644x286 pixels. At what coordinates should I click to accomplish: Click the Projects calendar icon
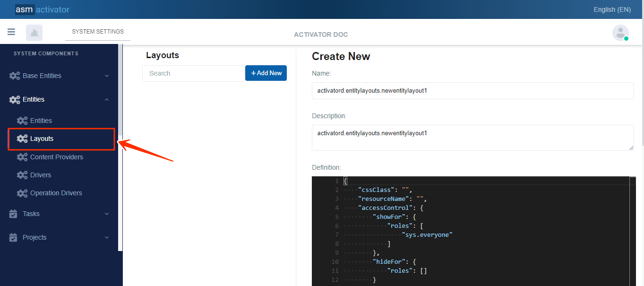pyautogui.click(x=14, y=237)
